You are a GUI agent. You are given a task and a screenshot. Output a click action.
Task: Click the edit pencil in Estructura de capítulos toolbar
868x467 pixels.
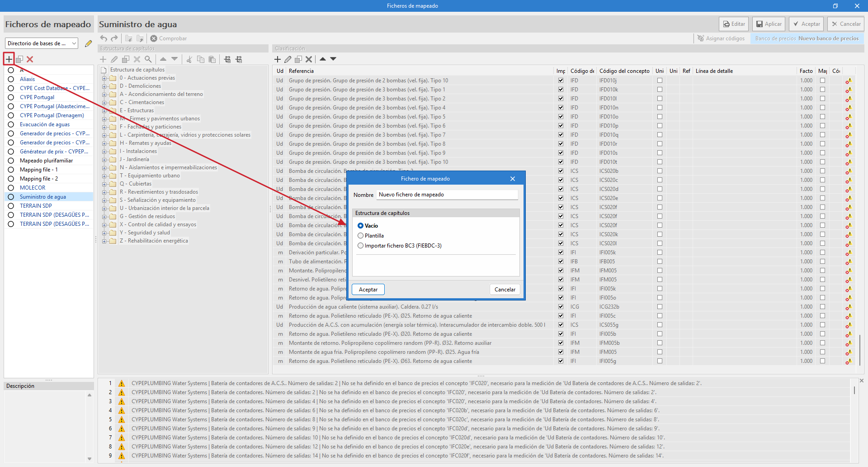click(114, 59)
